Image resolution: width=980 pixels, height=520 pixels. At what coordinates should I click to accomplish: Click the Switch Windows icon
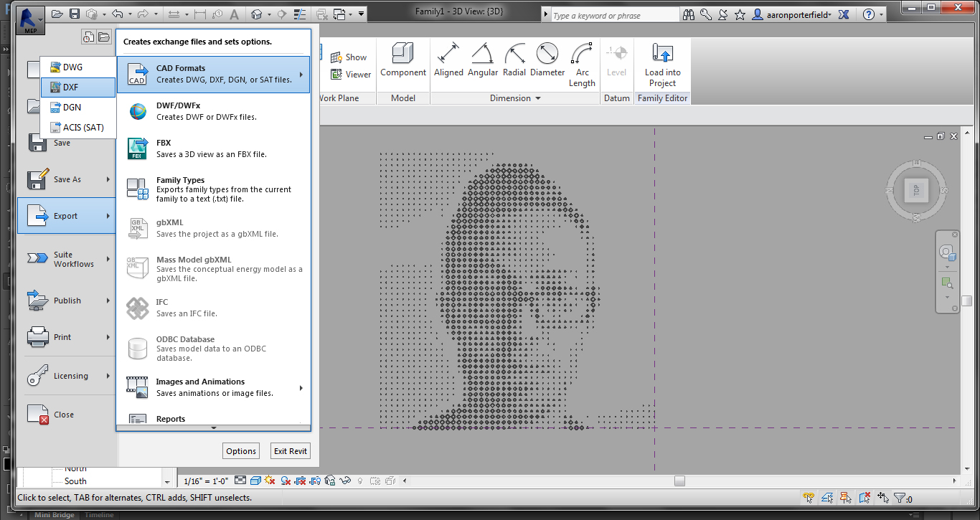pyautogui.click(x=341, y=14)
